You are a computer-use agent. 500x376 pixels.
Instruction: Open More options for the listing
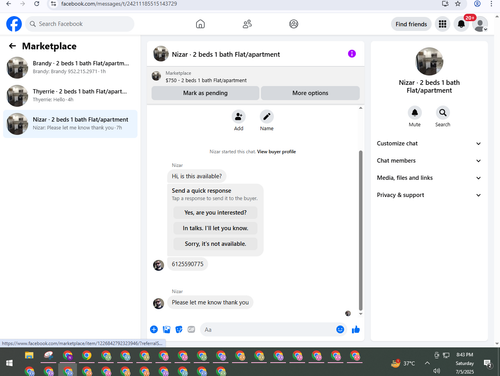pyautogui.click(x=310, y=93)
